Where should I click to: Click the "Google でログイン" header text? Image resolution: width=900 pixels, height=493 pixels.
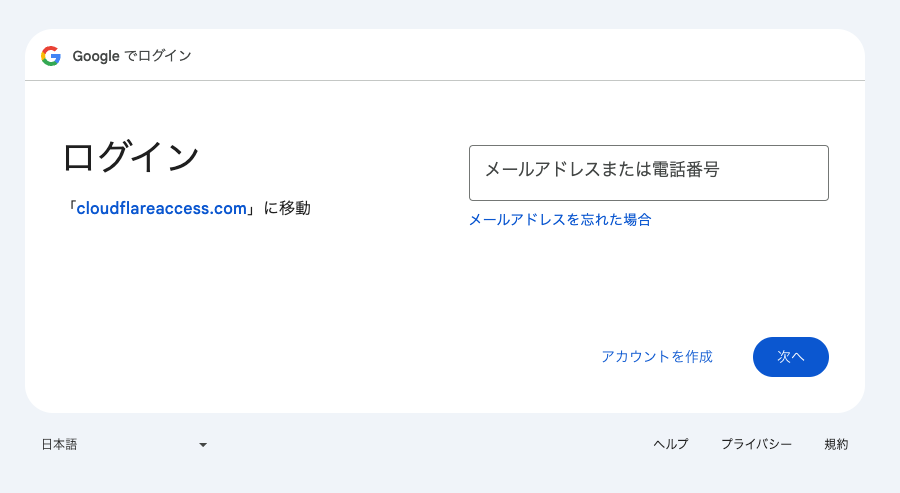(x=132, y=56)
